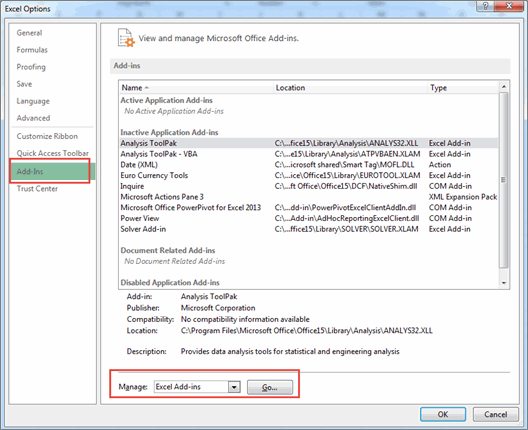Click the Go... button
This screenshot has width=528, height=430.
pyautogui.click(x=270, y=387)
